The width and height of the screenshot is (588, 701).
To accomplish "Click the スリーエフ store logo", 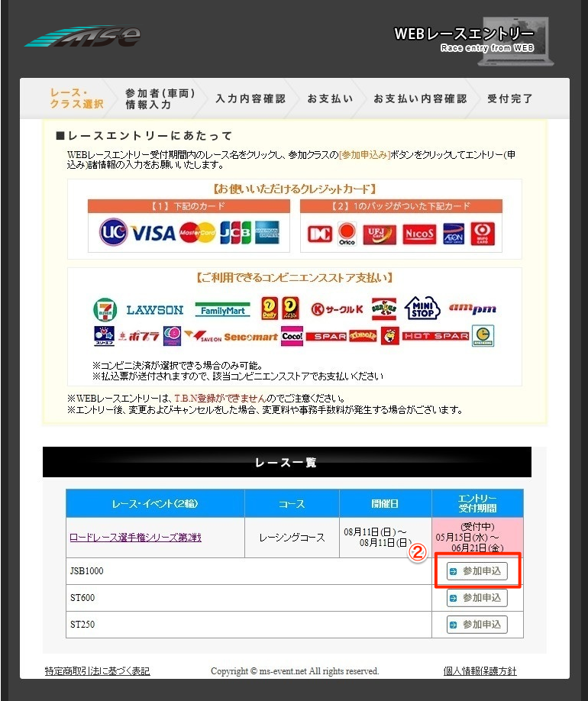I will (104, 336).
